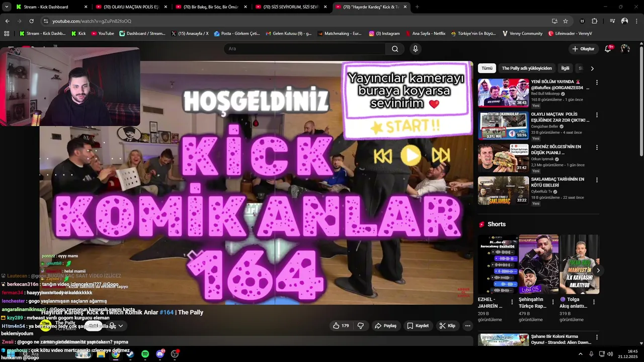This screenshot has height=362, width=644.
Task: Open options menu for YENİ BÖLÜM YAYINDA video
Action: (x=597, y=82)
